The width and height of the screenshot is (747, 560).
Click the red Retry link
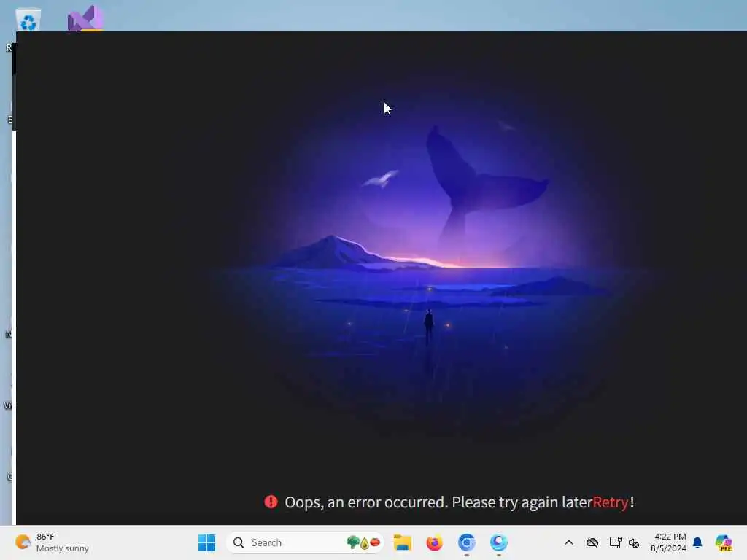(x=611, y=502)
